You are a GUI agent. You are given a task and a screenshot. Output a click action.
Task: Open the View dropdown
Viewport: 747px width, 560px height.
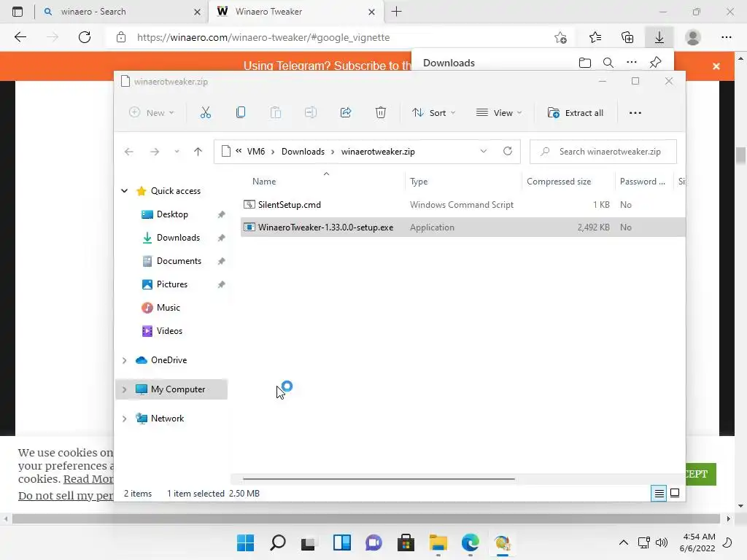pyautogui.click(x=499, y=113)
